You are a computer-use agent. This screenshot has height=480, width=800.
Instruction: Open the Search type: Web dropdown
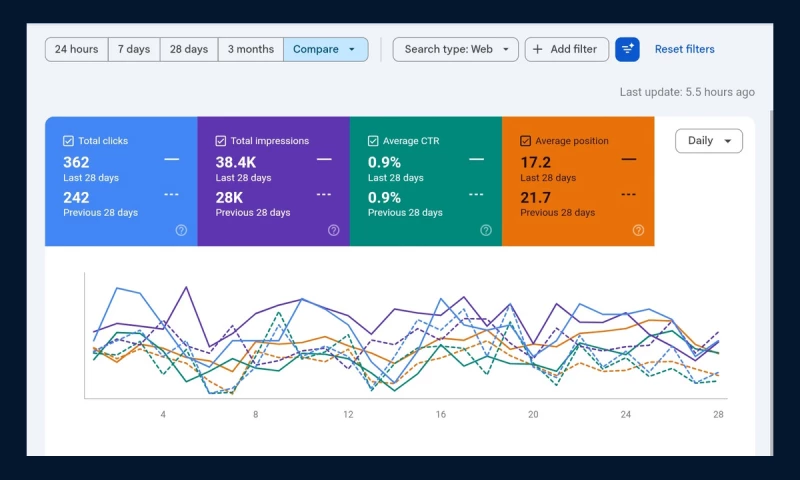[x=456, y=49]
